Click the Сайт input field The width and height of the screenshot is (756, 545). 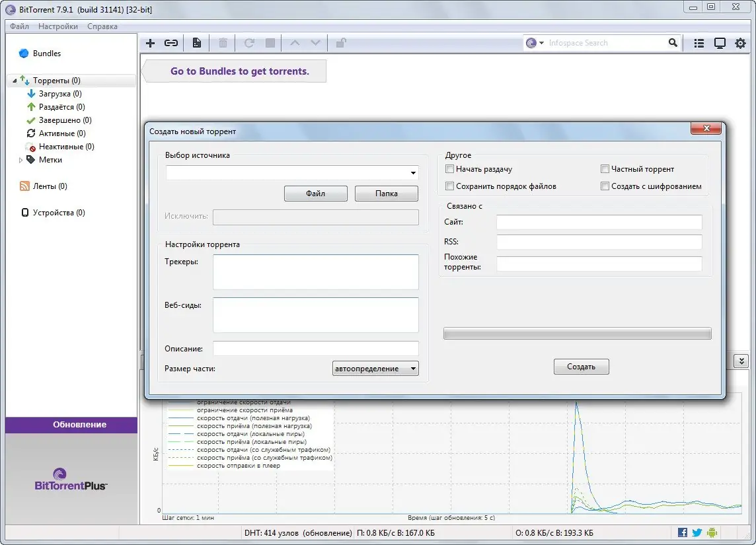[x=599, y=222]
